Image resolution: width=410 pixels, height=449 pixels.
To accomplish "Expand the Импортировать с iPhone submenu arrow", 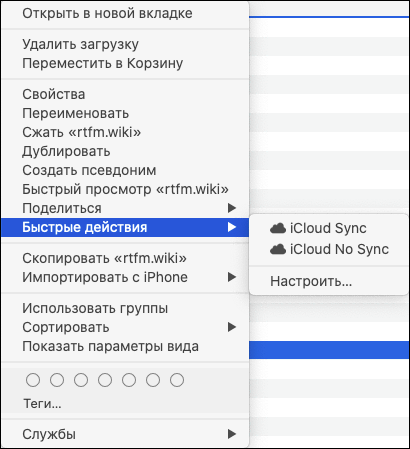I will [232, 277].
